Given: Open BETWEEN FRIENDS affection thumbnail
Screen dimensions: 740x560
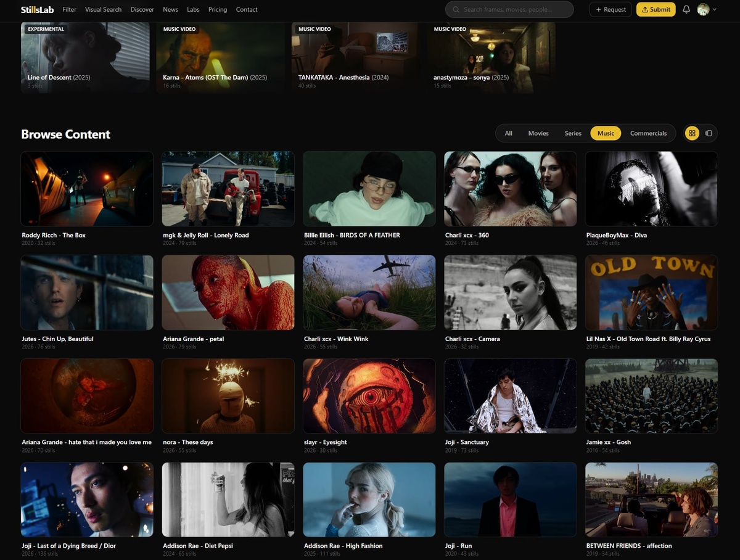Looking at the screenshot, I should [x=652, y=500].
